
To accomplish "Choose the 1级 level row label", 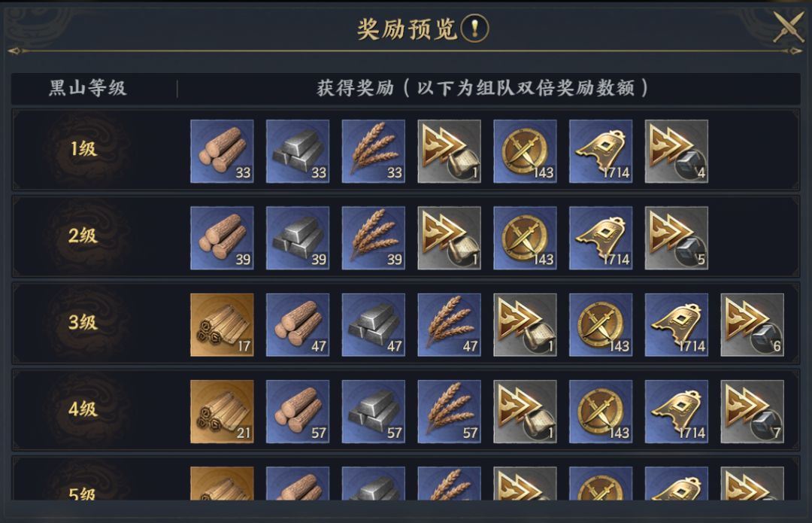I will 83,149.
